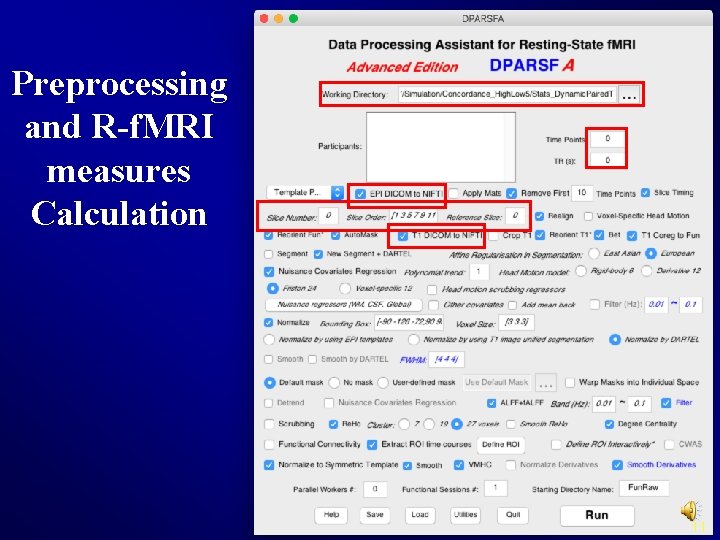Viewport: 720px width, 540px height.
Task: Select the No mask radio button
Action: coord(334,382)
